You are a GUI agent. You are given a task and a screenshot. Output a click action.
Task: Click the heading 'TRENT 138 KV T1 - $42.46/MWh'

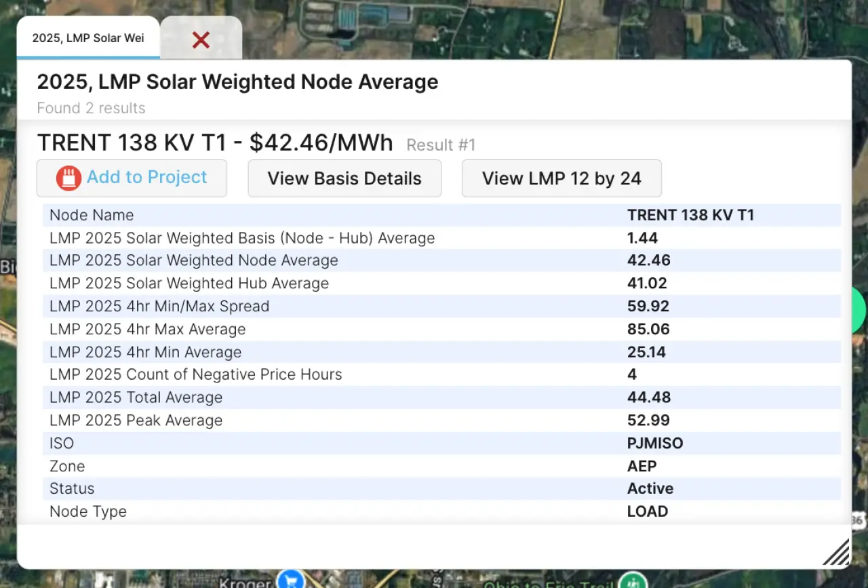pos(215,143)
